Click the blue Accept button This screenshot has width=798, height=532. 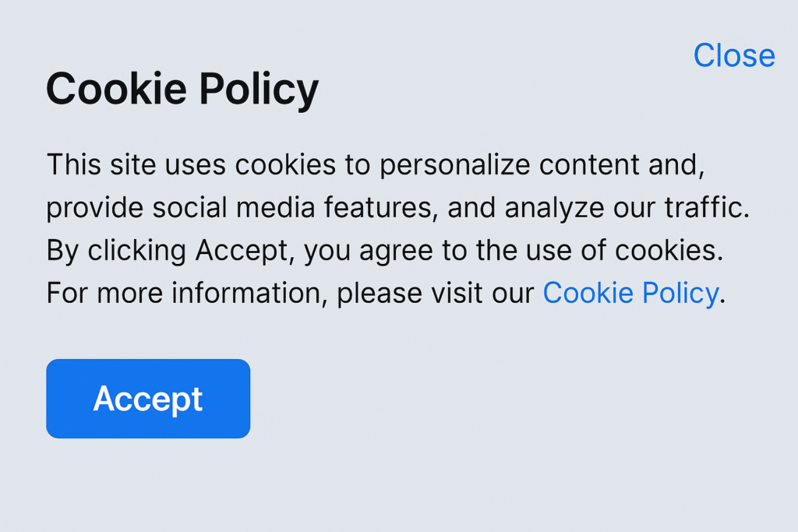point(148,399)
